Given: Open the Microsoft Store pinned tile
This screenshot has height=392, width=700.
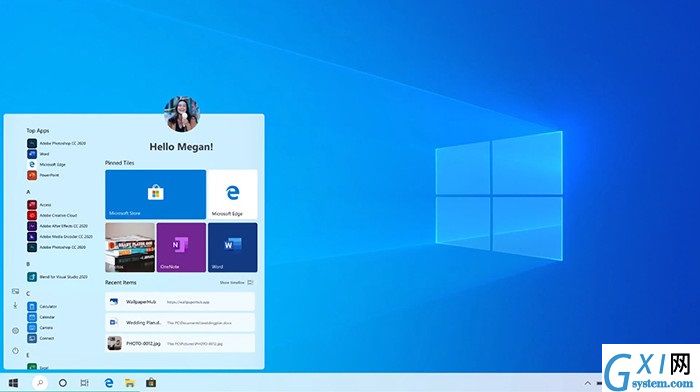Looking at the screenshot, I should 155,194.
